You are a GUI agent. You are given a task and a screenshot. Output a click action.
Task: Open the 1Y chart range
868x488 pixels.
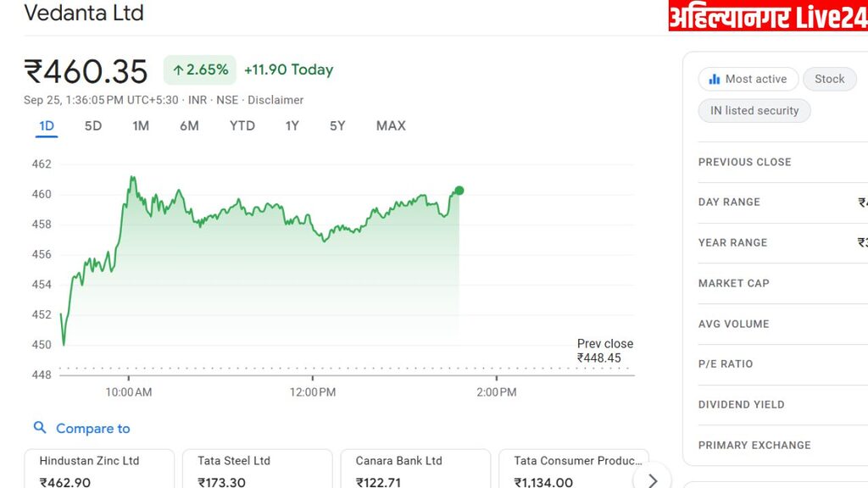[x=292, y=126]
